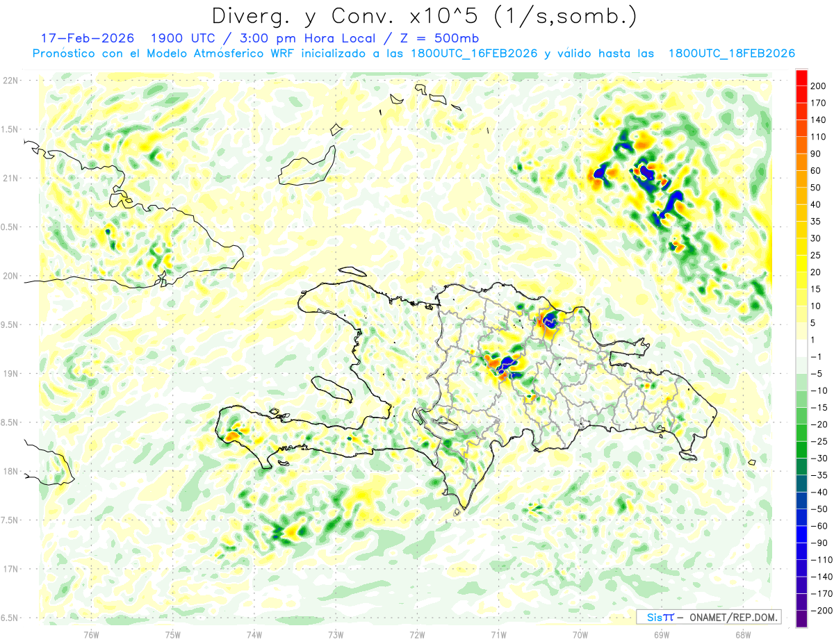Click the '1.5N' latitude label

click(10, 129)
